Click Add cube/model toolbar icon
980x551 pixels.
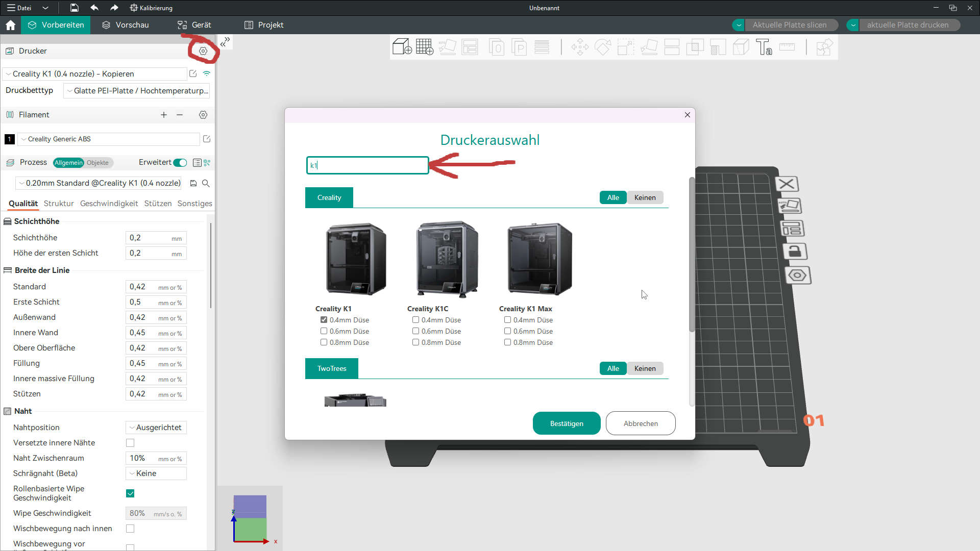click(x=402, y=47)
